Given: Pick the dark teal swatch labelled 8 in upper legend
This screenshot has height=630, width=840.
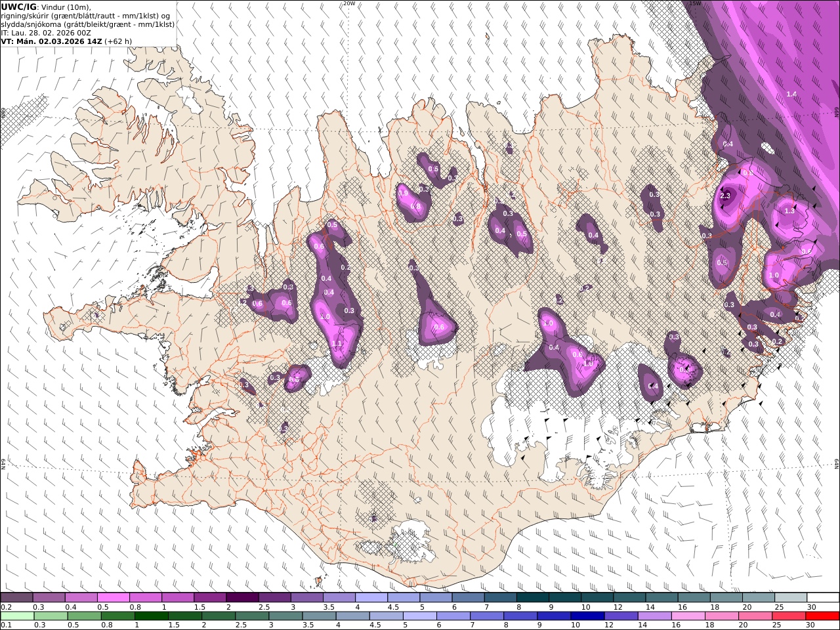Looking at the screenshot, I should point(533,598).
